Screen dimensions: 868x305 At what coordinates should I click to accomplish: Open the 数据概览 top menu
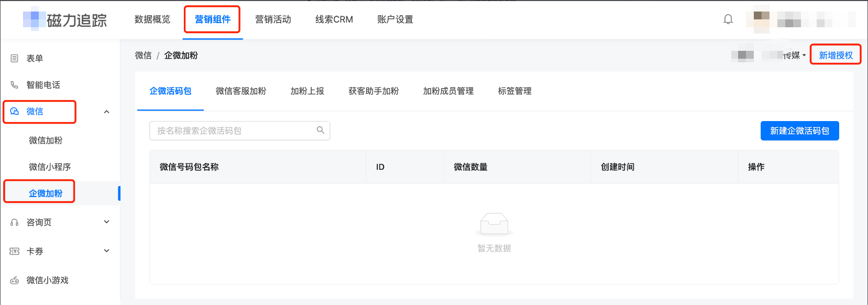pyautogui.click(x=152, y=19)
